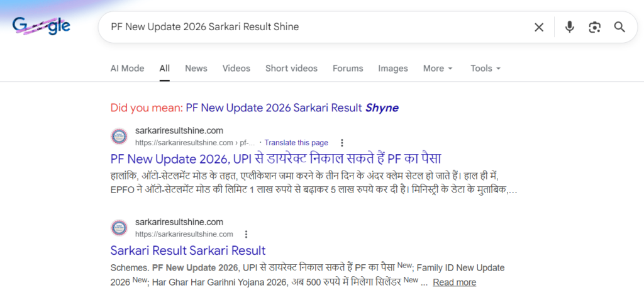Image resolution: width=644 pixels, height=307 pixels.
Task: Open three-dot menu for first result
Action: [x=341, y=143]
